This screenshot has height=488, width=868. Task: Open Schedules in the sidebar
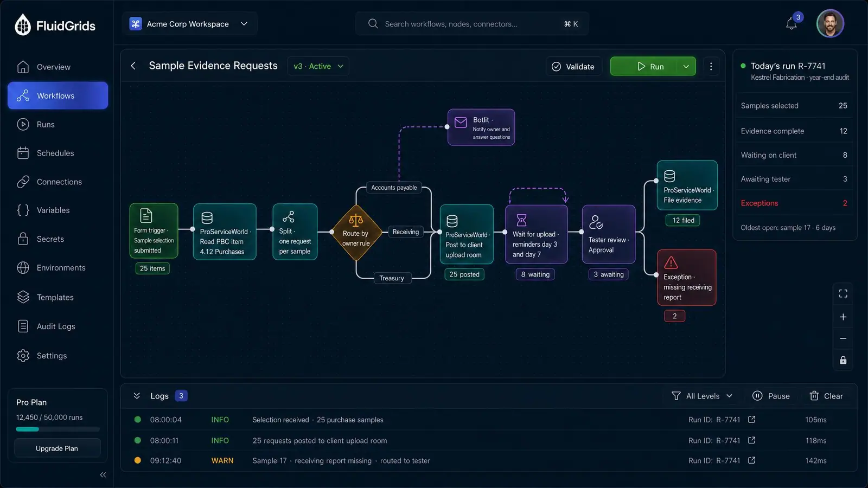(58, 153)
